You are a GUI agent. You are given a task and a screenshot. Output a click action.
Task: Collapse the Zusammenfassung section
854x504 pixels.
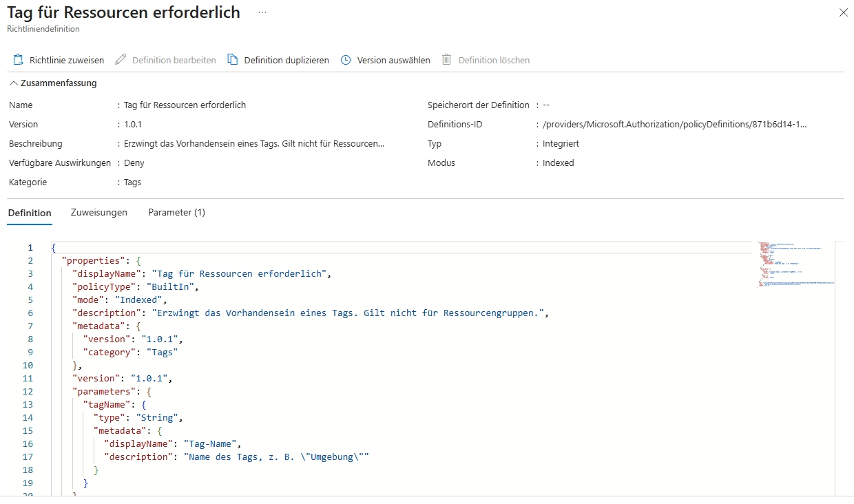(x=13, y=83)
